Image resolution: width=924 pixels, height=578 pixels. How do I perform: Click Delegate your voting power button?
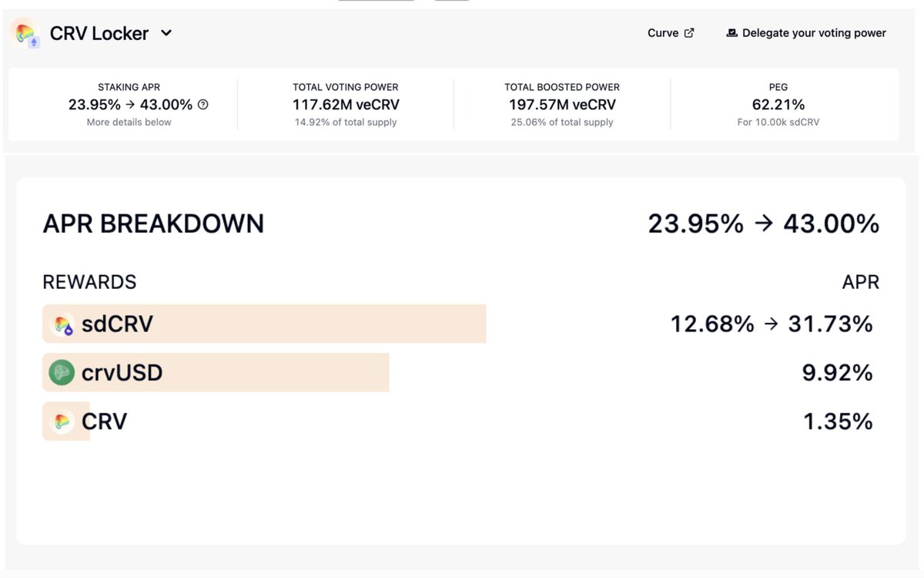pos(814,33)
